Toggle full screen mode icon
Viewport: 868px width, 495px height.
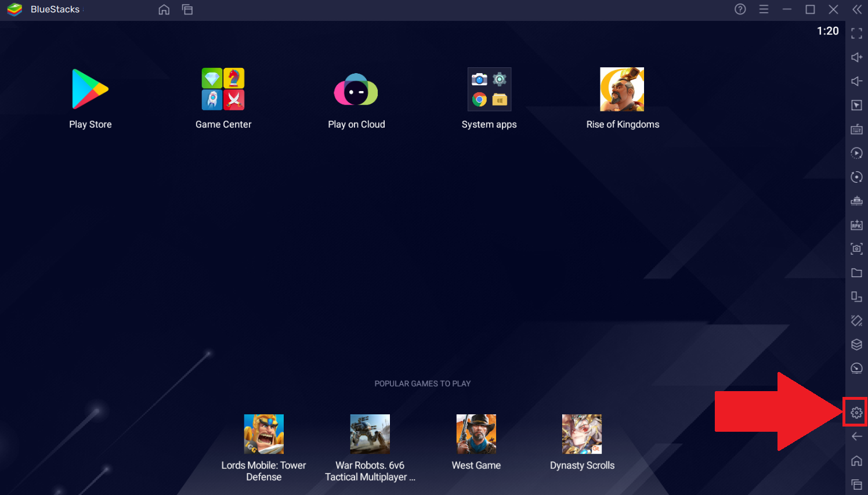(856, 34)
